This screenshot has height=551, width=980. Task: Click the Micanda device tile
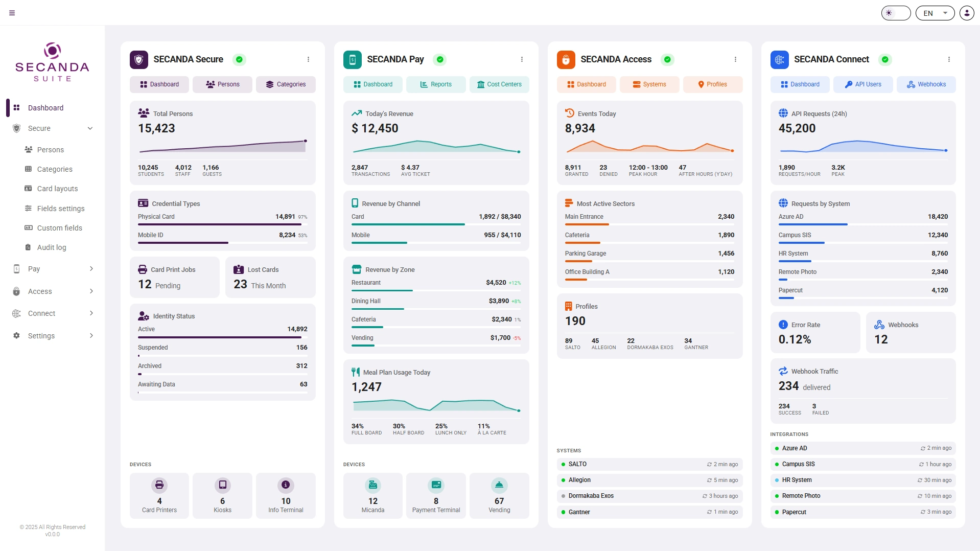373,495
